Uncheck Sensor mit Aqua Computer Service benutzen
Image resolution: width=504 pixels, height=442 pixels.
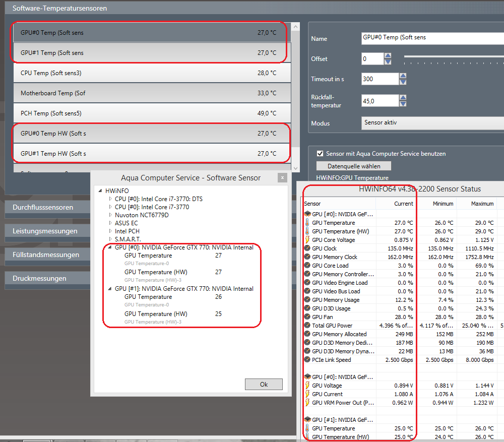point(320,154)
